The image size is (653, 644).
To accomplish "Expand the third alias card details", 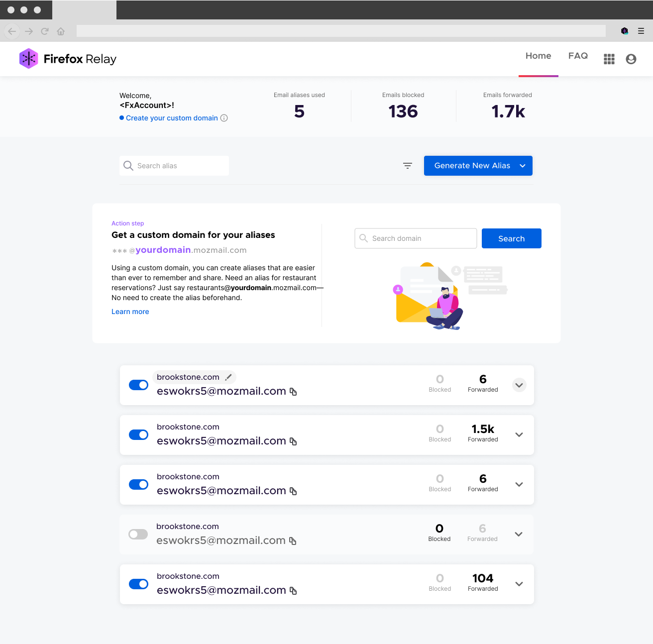I will click(519, 485).
